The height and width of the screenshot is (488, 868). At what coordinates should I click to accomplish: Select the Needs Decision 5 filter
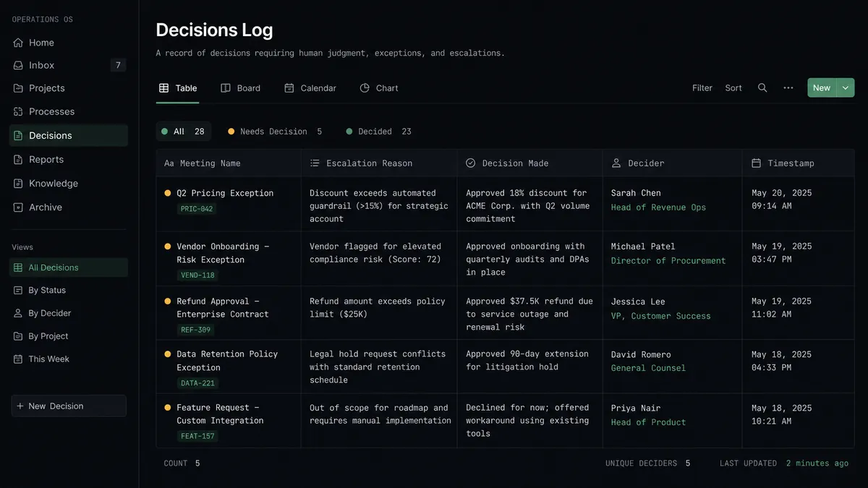(x=275, y=132)
